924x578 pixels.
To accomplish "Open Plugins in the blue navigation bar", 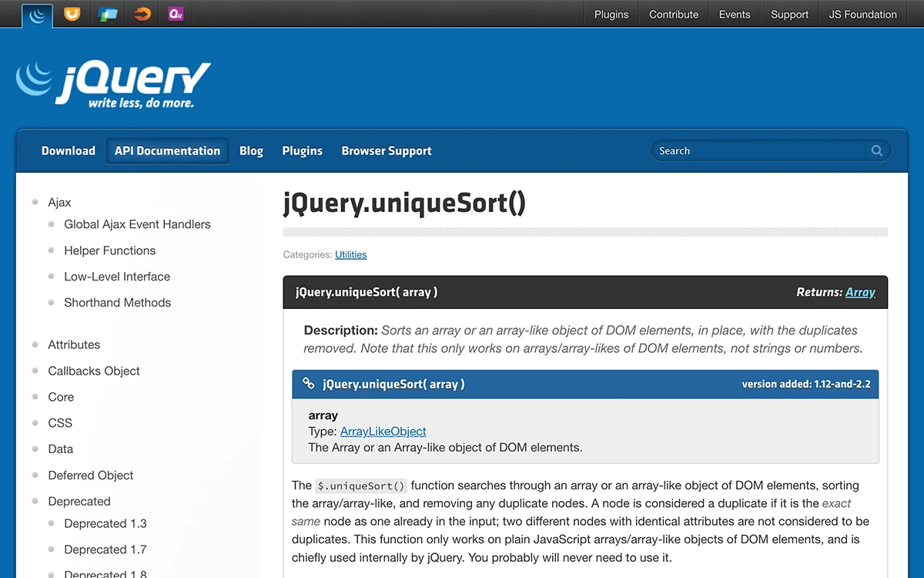I will click(x=302, y=151).
